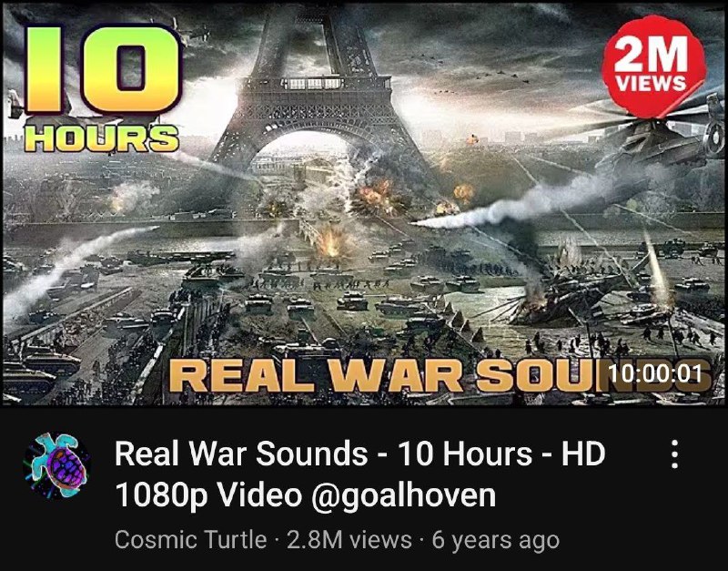Click the 10:00:01 duration badge
The image size is (728, 571).
(x=653, y=373)
